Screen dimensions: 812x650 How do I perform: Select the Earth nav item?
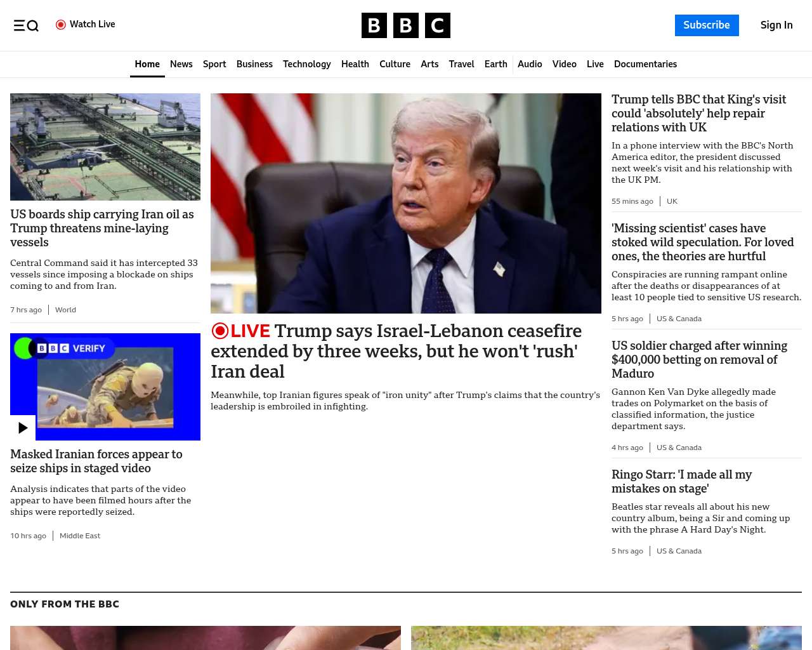[495, 64]
